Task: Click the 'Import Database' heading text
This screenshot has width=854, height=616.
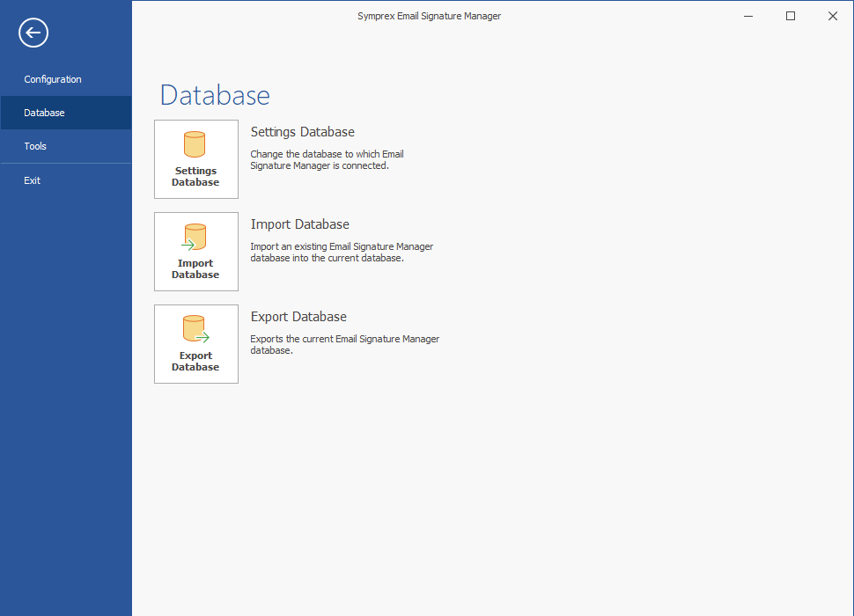Action: (299, 224)
